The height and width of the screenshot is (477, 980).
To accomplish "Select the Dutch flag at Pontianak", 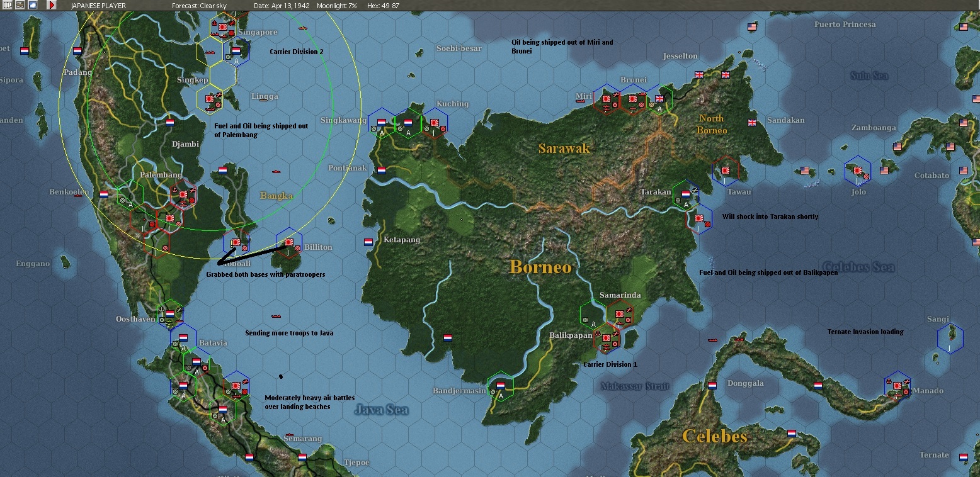I will pyautogui.click(x=382, y=170).
